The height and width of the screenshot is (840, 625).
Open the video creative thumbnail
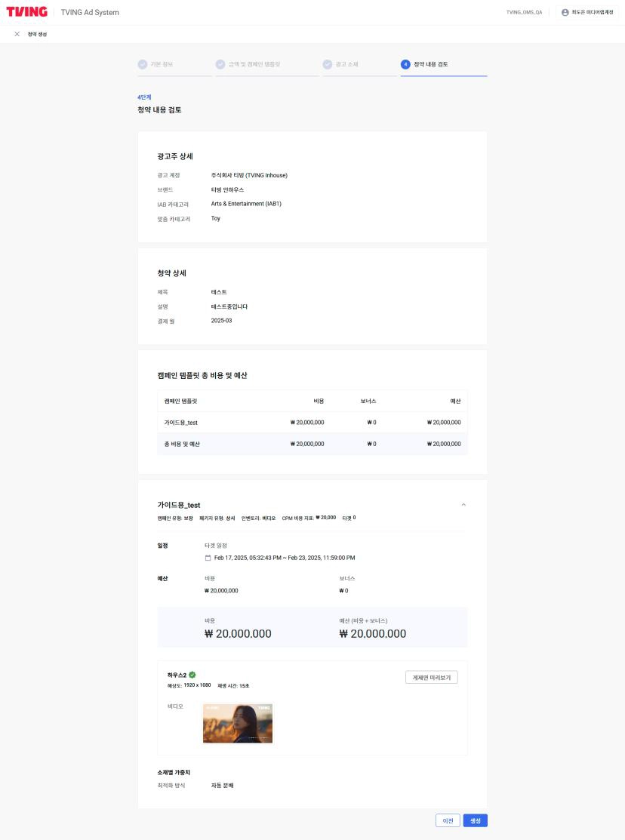point(238,724)
